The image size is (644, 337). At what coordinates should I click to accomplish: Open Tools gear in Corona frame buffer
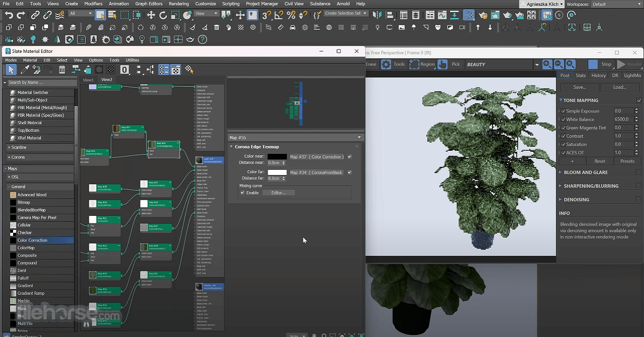(x=393, y=64)
